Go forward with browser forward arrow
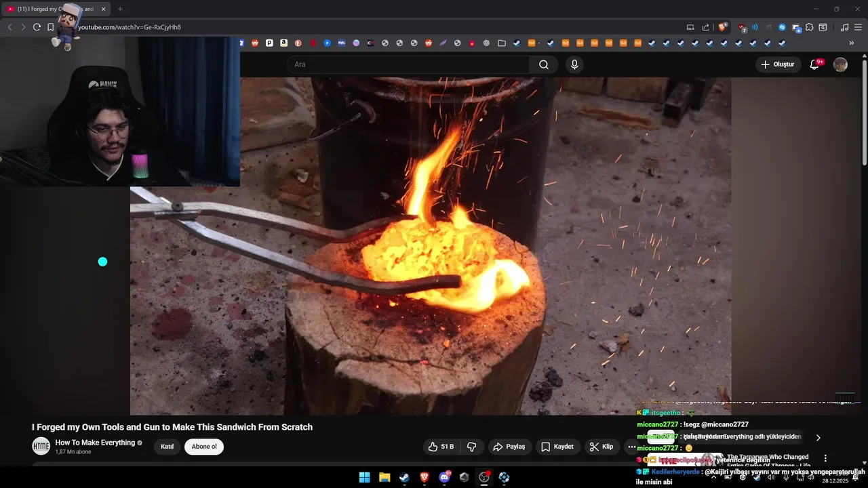Viewport: 868px width, 488px height. (x=23, y=27)
